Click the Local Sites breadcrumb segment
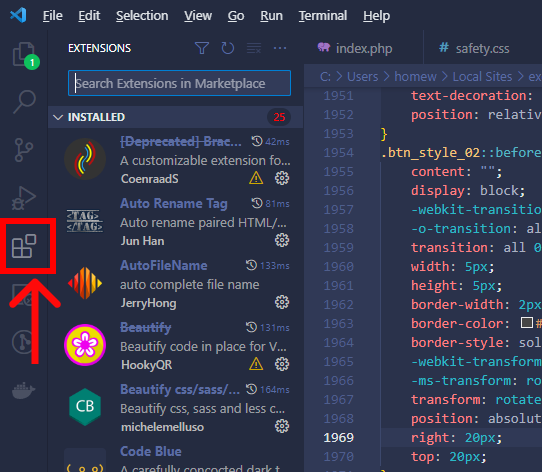 [482, 77]
